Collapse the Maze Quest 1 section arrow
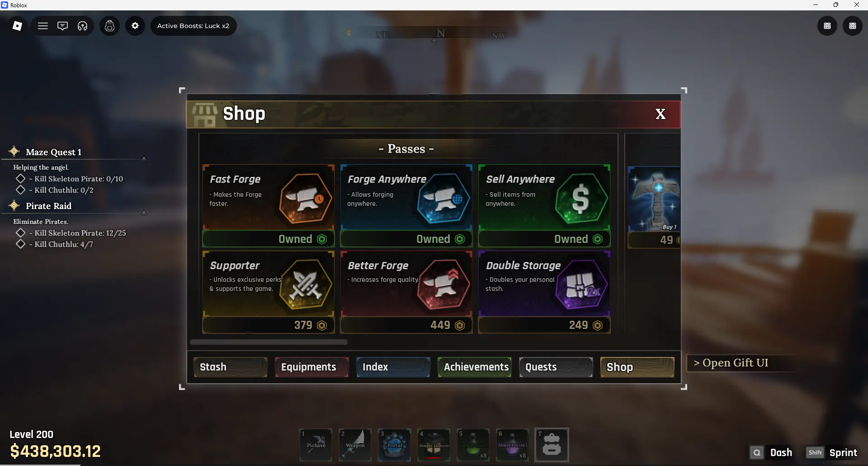 pyautogui.click(x=144, y=159)
